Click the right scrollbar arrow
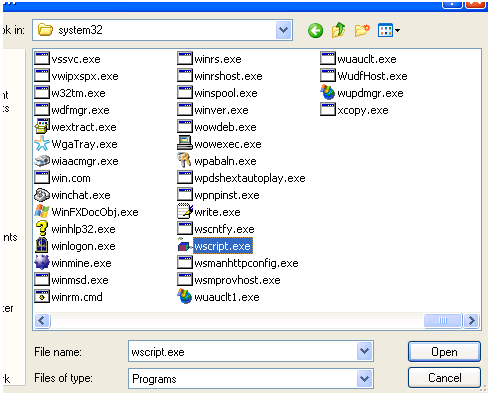Image resolution: width=490 pixels, height=395 pixels. click(x=471, y=321)
